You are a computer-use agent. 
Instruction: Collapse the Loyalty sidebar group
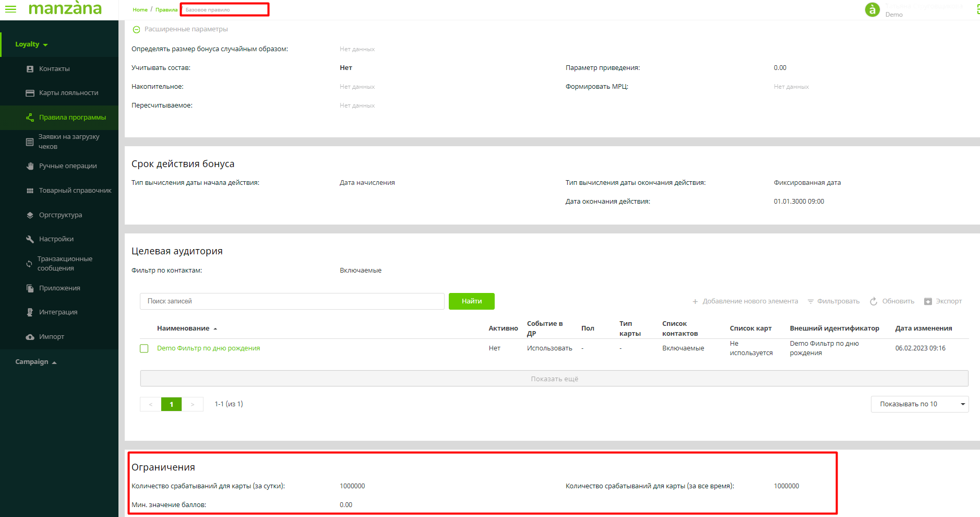31,44
